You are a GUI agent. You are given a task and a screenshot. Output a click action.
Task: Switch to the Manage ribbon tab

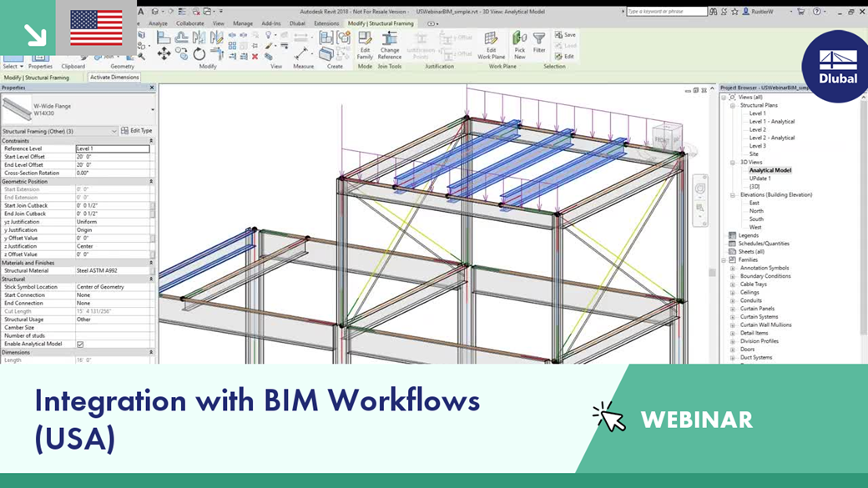click(243, 24)
